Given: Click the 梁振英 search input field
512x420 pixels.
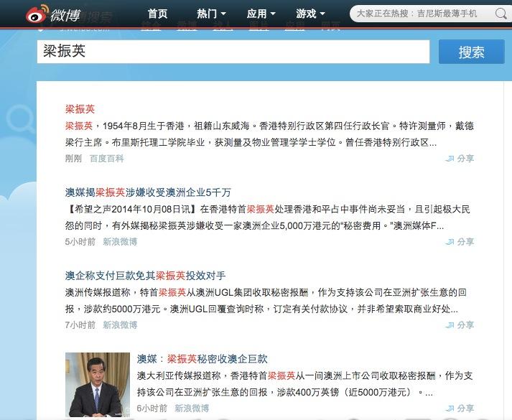Looking at the screenshot, I should coord(233,52).
